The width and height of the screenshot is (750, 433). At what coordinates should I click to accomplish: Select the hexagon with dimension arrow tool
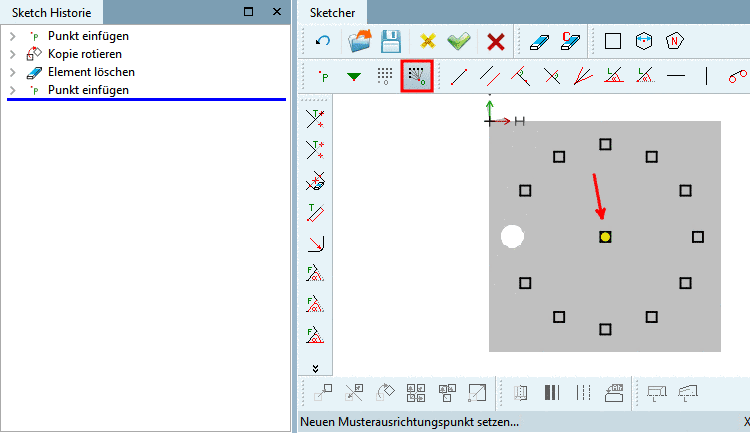[x=644, y=41]
